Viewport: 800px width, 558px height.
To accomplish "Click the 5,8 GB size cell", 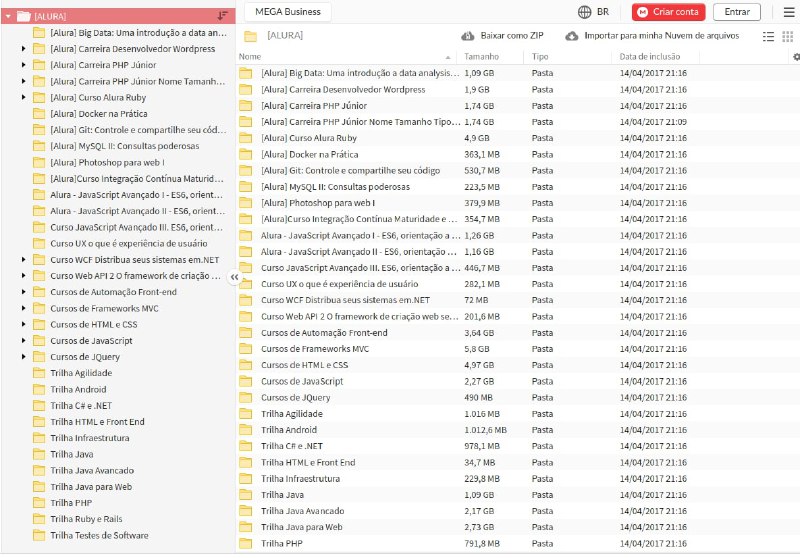I will pyautogui.click(x=477, y=349).
